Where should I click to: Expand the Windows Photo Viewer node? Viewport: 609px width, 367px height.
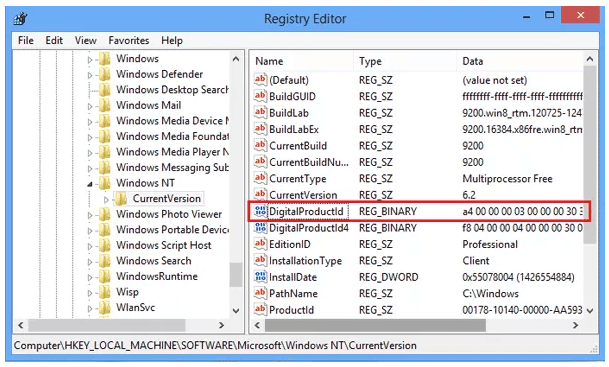(90, 215)
